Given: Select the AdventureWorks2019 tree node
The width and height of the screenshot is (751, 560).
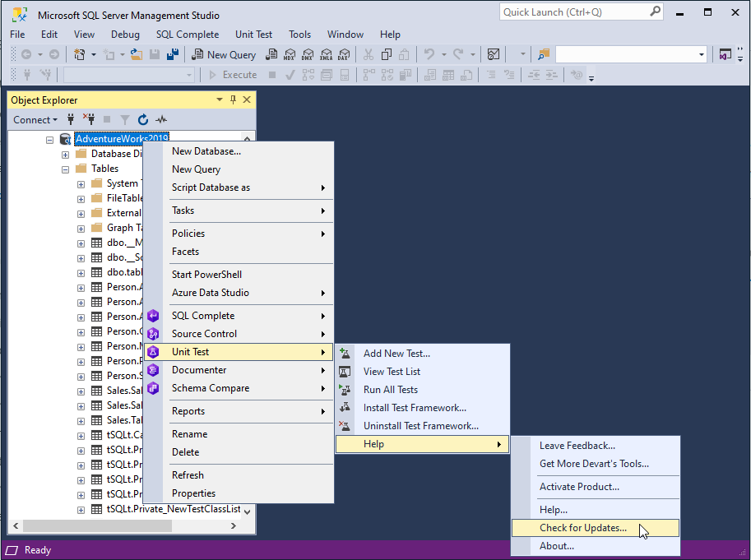Looking at the screenshot, I should [122, 139].
